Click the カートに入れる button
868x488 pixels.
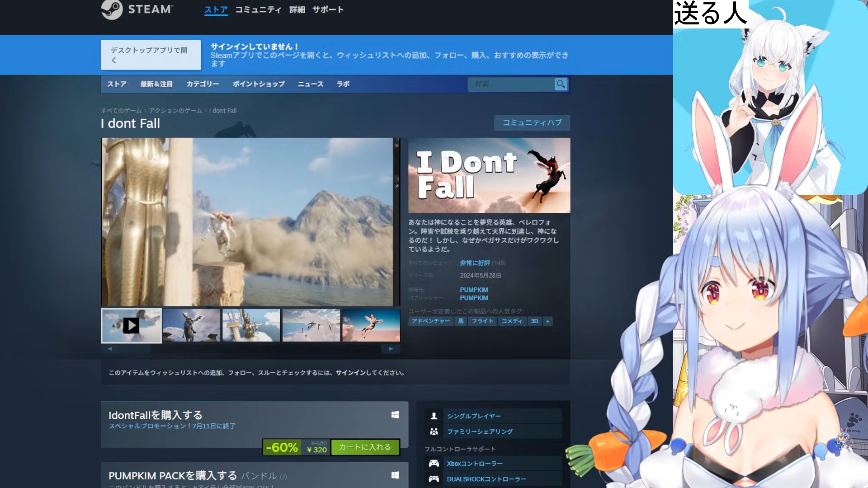point(365,447)
